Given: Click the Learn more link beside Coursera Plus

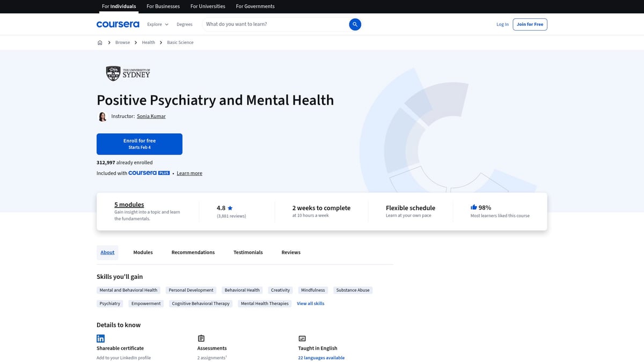Looking at the screenshot, I should click(x=189, y=173).
